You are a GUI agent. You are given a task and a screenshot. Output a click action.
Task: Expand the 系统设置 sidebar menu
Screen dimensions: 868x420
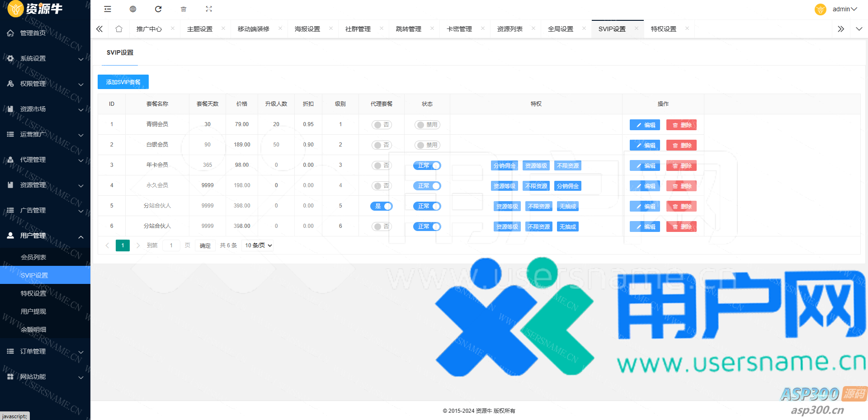pyautogui.click(x=45, y=58)
